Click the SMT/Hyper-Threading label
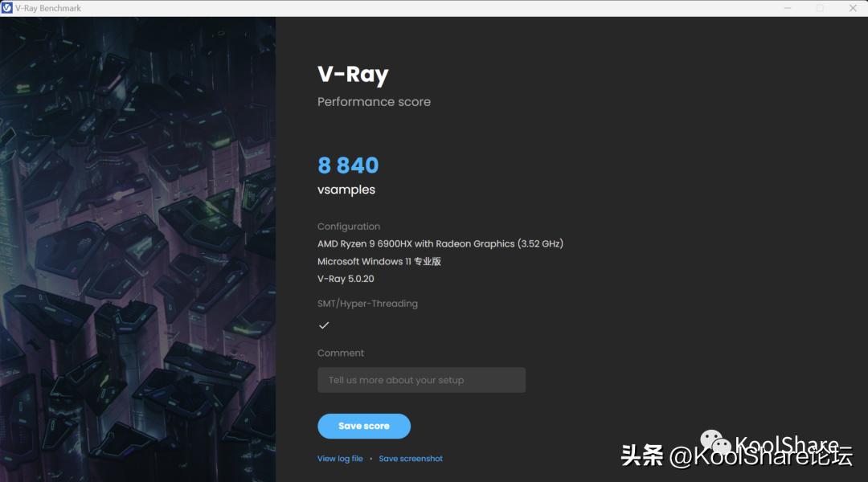This screenshot has width=868, height=482. coord(367,303)
